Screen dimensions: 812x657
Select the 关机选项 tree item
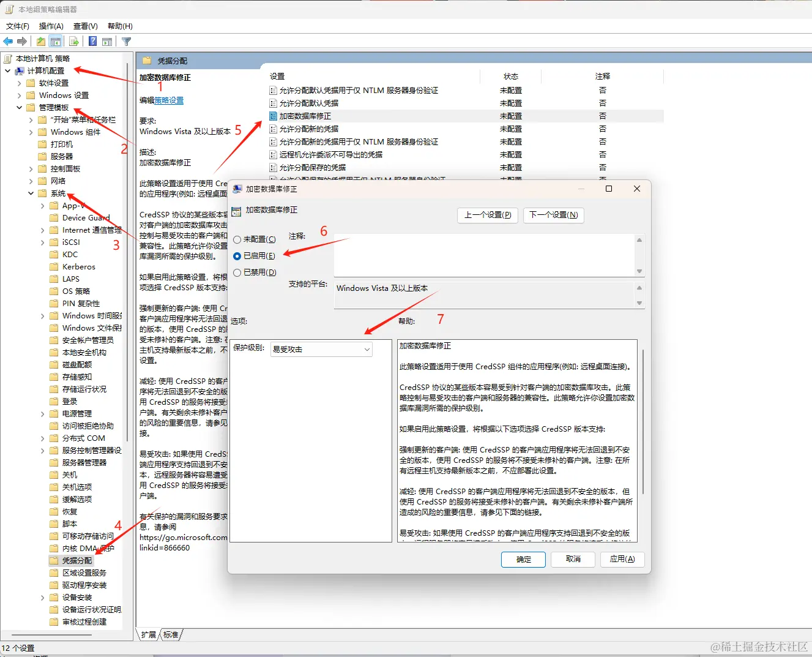coord(77,487)
